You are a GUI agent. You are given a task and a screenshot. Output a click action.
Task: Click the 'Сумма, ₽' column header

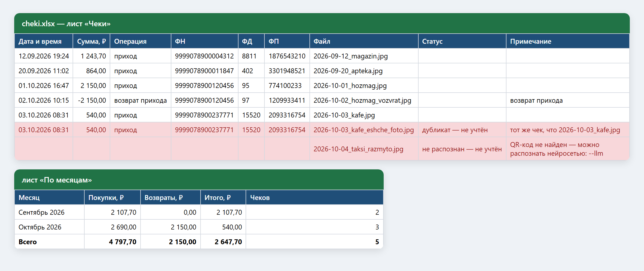click(x=91, y=41)
